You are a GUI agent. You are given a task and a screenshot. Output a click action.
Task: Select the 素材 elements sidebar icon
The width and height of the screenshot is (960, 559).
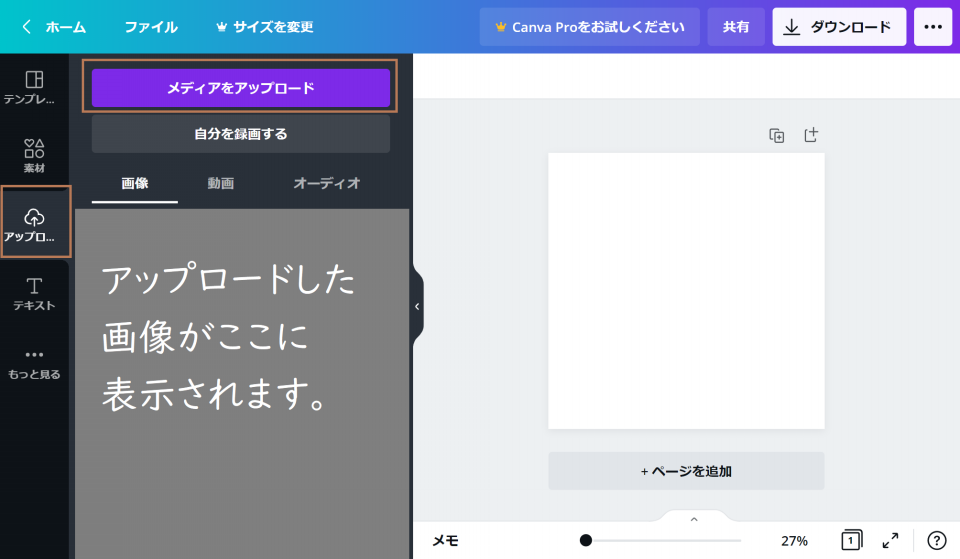tap(34, 155)
